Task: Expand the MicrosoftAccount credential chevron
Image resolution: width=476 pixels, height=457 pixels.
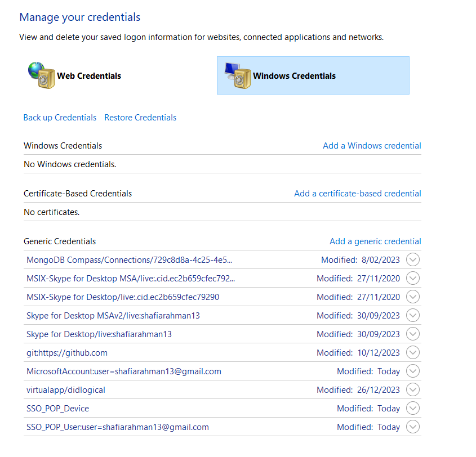Action: point(413,371)
